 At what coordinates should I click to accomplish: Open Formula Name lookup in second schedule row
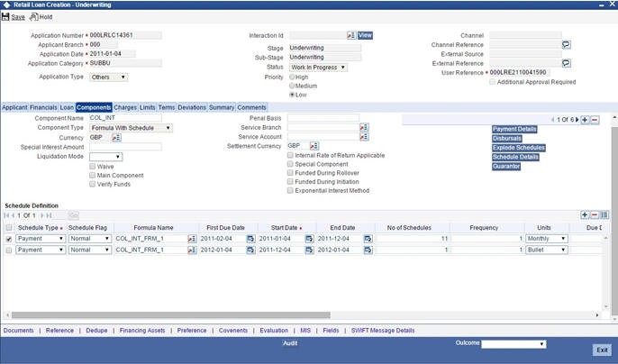(x=192, y=250)
